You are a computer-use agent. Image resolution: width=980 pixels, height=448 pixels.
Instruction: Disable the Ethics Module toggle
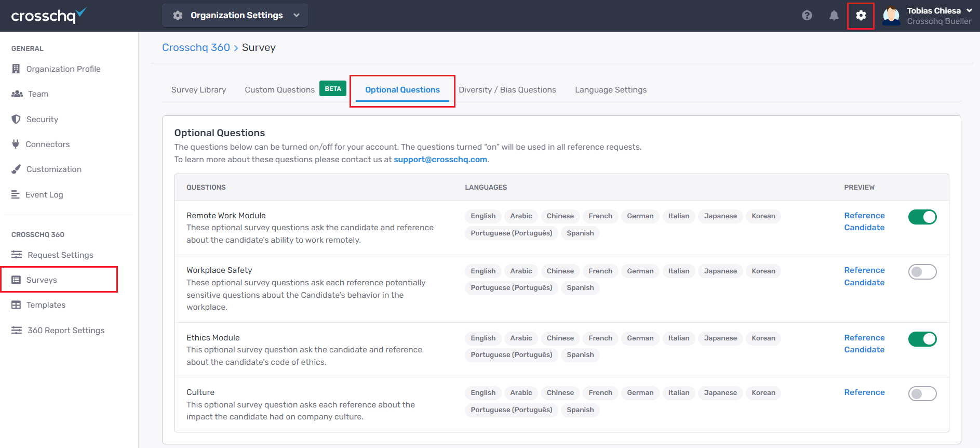[922, 339]
